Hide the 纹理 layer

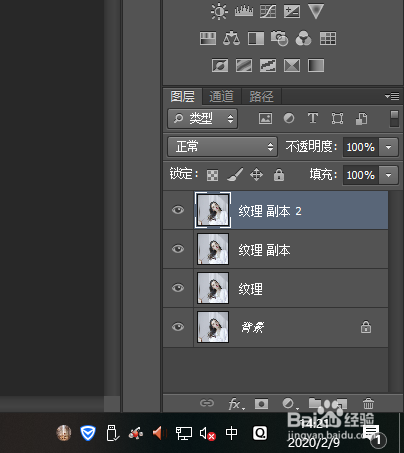178,288
